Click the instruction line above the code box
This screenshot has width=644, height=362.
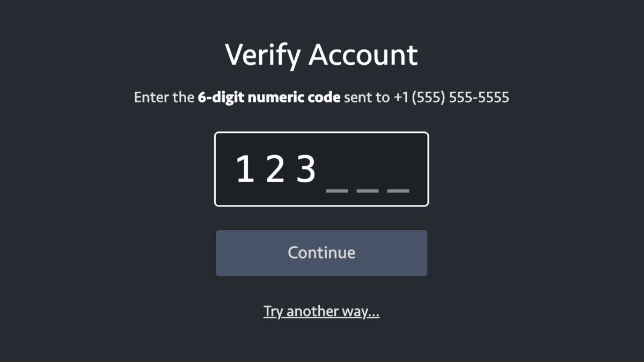(x=321, y=97)
